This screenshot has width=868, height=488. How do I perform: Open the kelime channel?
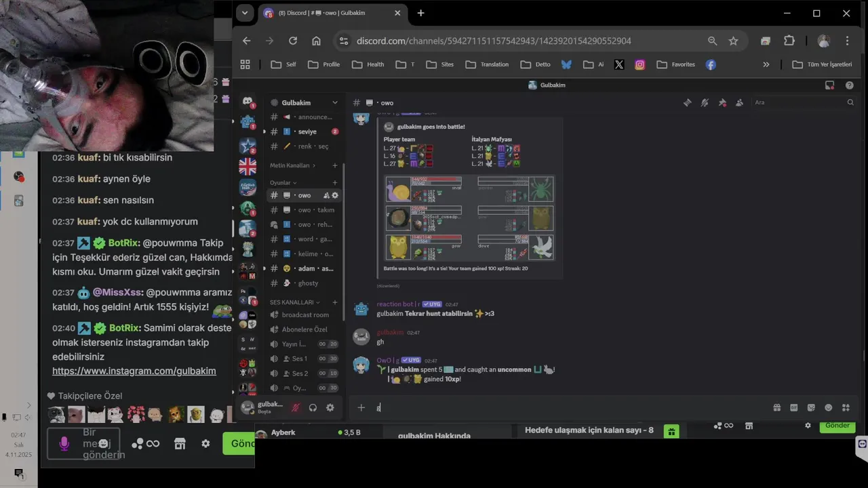(303, 254)
